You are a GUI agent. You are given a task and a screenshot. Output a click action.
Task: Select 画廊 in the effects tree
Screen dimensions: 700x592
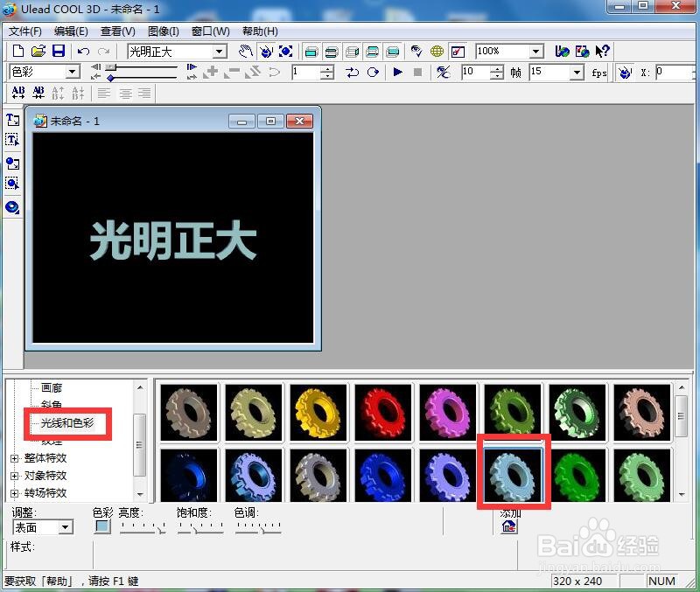(52, 387)
